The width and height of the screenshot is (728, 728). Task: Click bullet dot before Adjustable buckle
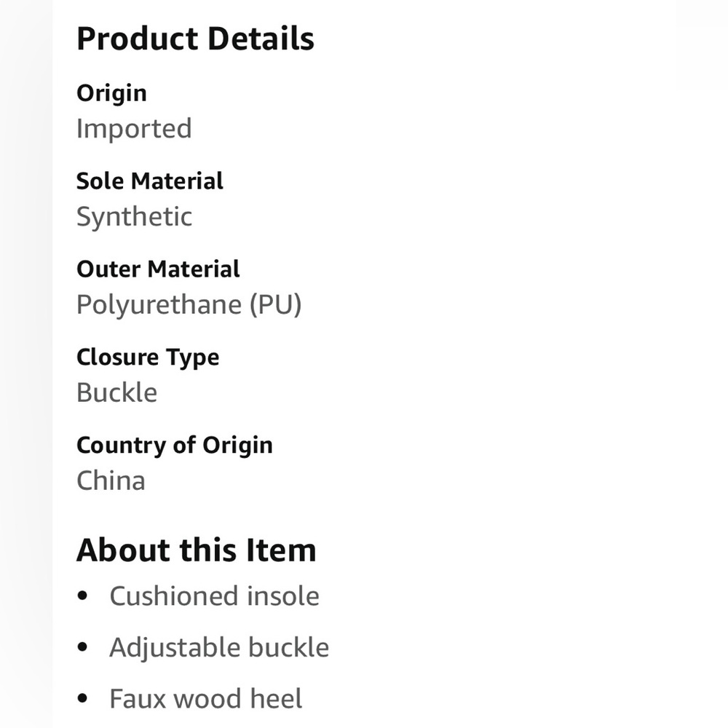coord(83,646)
